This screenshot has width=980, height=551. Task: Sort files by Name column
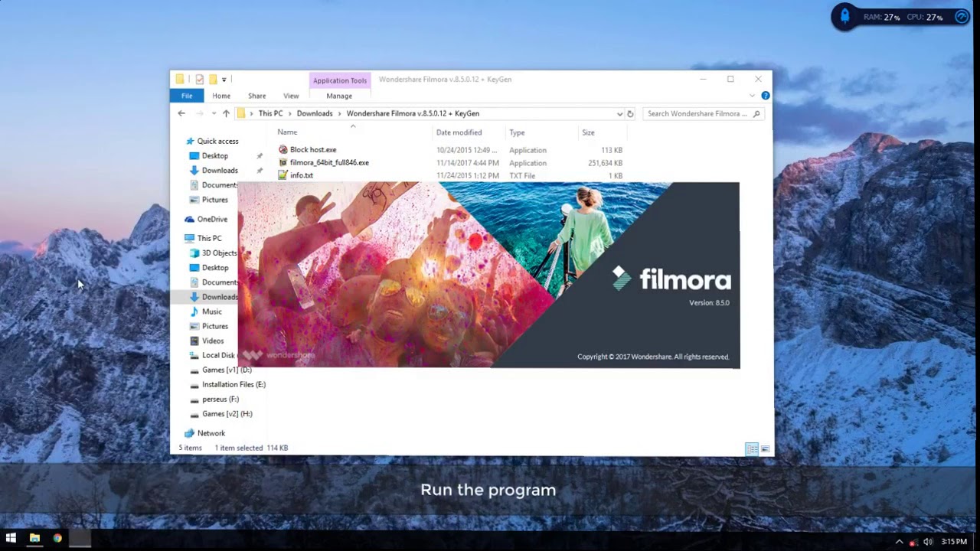pyautogui.click(x=287, y=132)
